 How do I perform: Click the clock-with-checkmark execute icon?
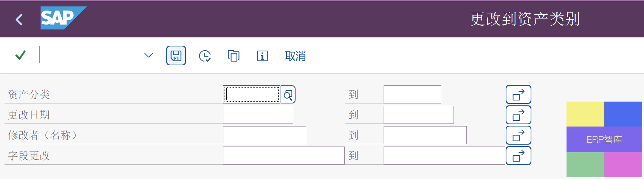point(205,56)
